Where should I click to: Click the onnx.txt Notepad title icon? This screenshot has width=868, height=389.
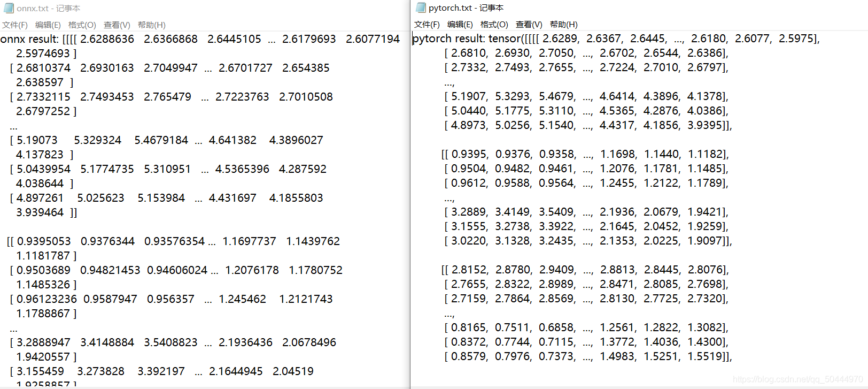[9, 8]
